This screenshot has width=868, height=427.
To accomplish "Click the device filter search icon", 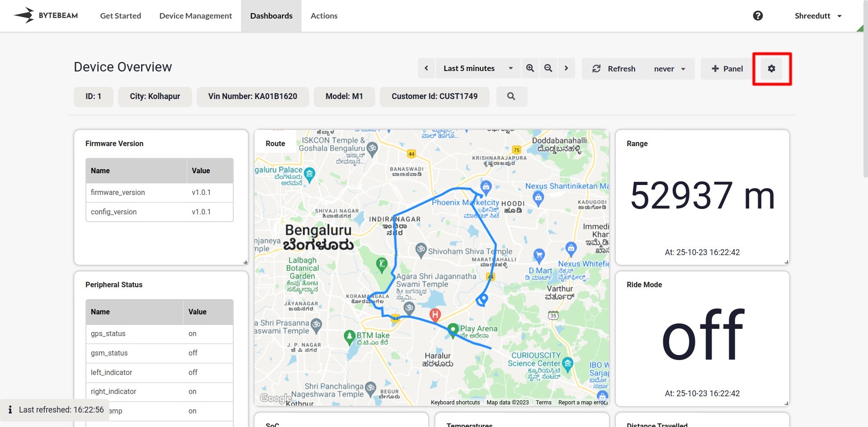I will 511,96.
